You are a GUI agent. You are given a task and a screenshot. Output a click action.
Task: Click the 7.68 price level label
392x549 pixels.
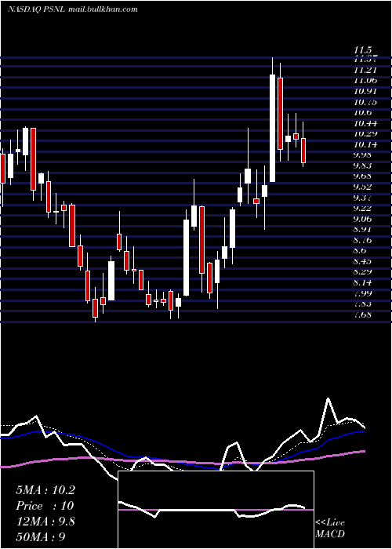(364, 314)
